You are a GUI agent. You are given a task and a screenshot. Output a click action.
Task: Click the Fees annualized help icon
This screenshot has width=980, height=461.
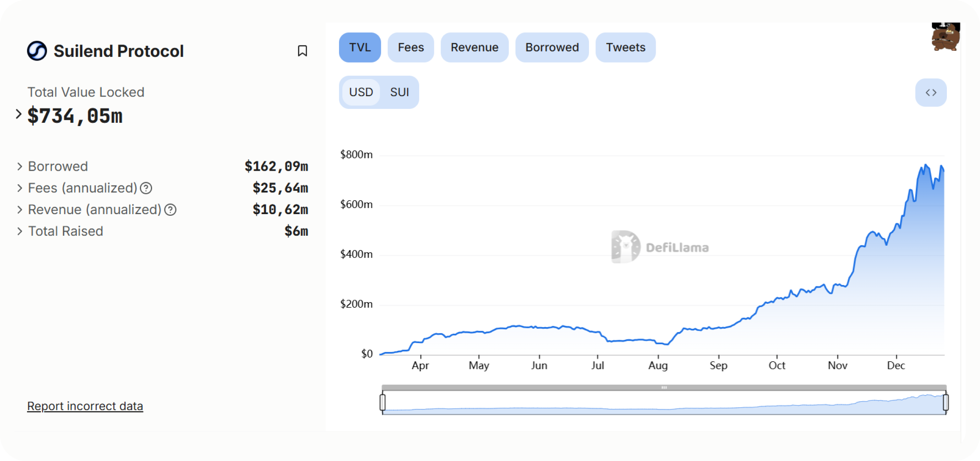tap(146, 188)
